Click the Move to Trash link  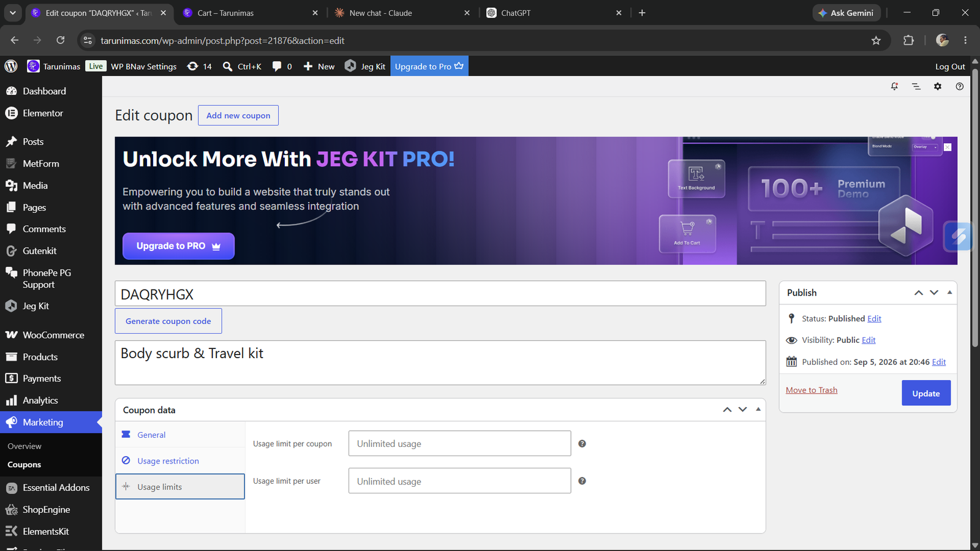812,390
